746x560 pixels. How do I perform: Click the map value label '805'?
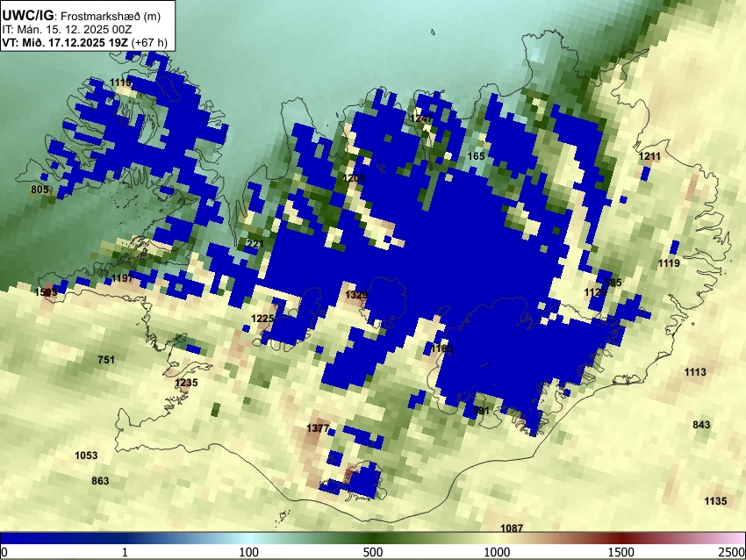coord(39,190)
